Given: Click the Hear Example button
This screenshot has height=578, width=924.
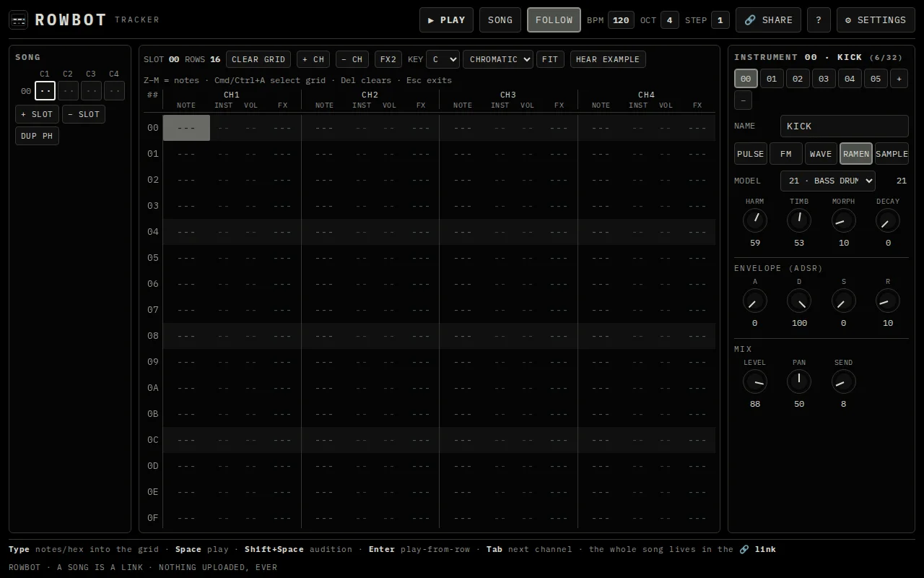Looking at the screenshot, I should (608, 59).
